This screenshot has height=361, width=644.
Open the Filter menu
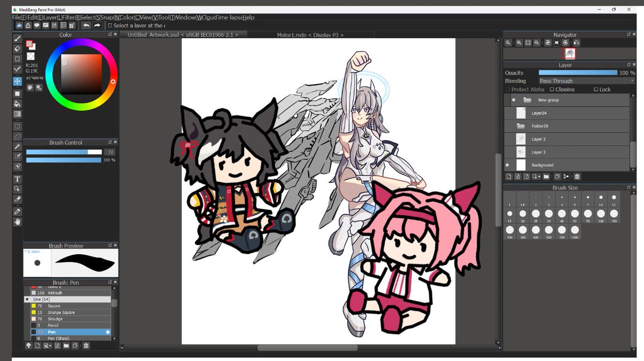pos(72,18)
